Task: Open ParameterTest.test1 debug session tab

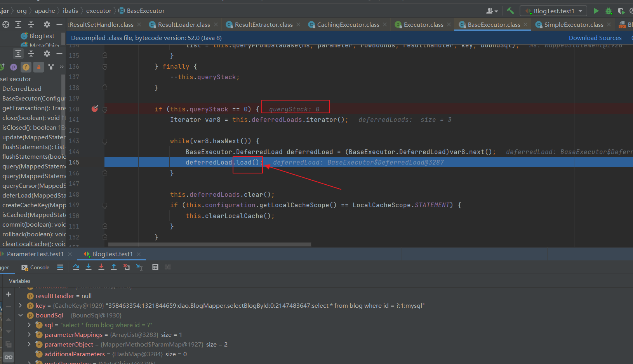Action: (35, 254)
